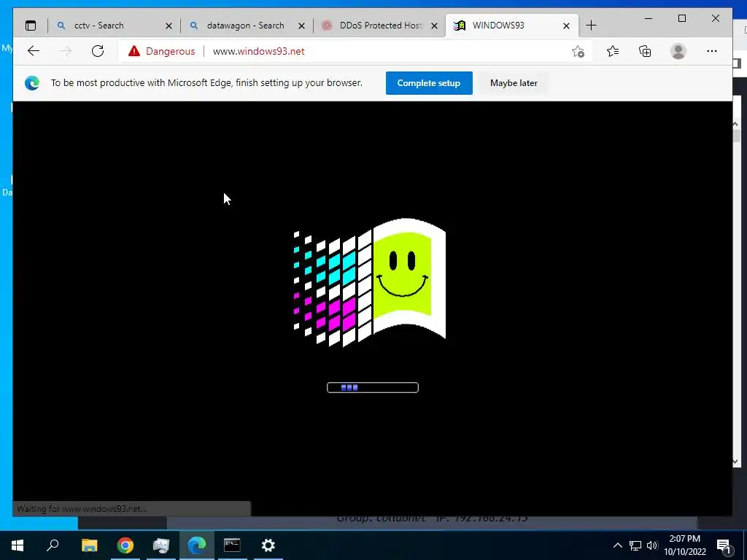Dismiss prompt with Maybe later
Screen dimensions: 747x560
[x=514, y=83]
